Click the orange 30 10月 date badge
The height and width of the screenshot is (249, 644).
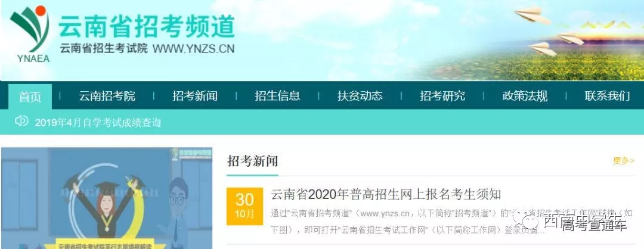[245, 206]
